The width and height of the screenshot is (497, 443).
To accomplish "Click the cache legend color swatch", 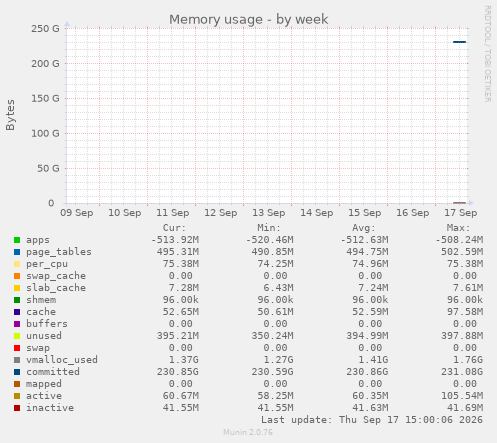I will pos(17,312).
